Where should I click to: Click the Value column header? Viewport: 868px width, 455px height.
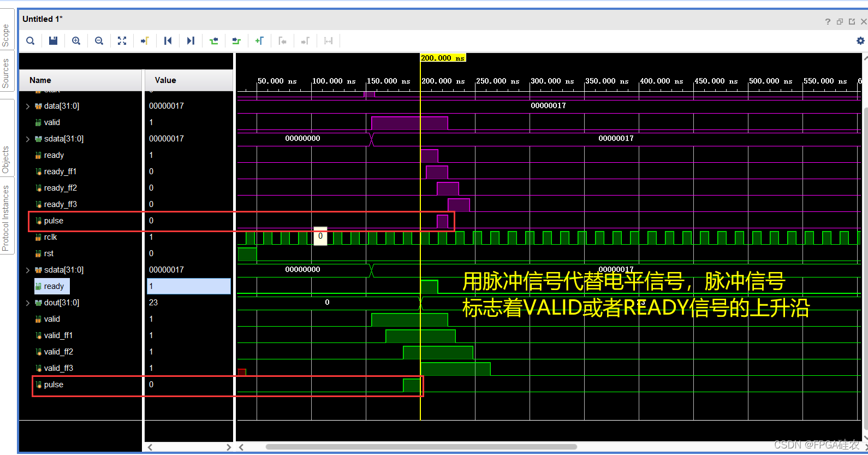point(188,80)
